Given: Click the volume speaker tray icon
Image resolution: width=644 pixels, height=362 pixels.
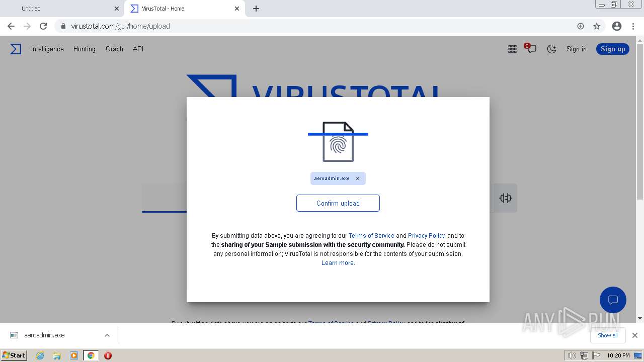Looking at the screenshot, I should click(x=572, y=355).
